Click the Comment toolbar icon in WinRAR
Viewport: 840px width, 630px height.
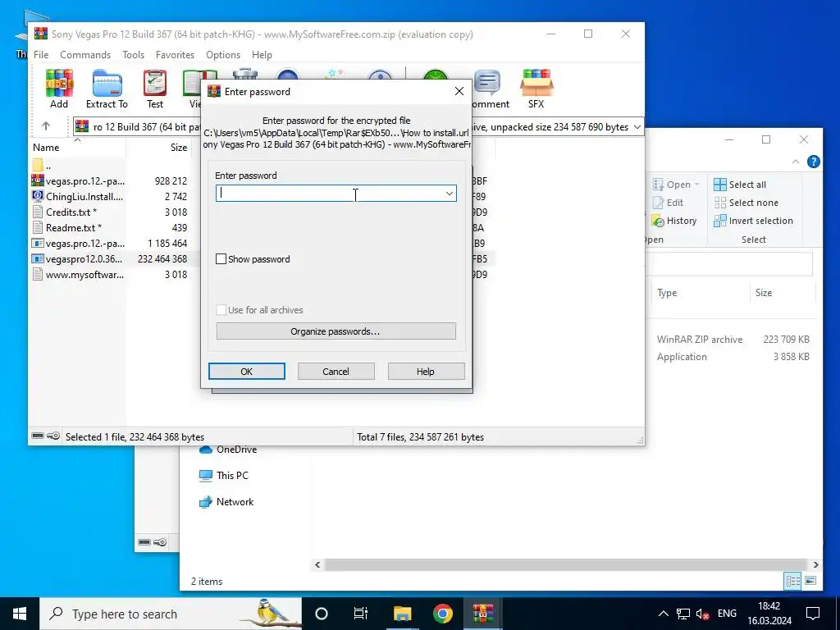click(490, 89)
